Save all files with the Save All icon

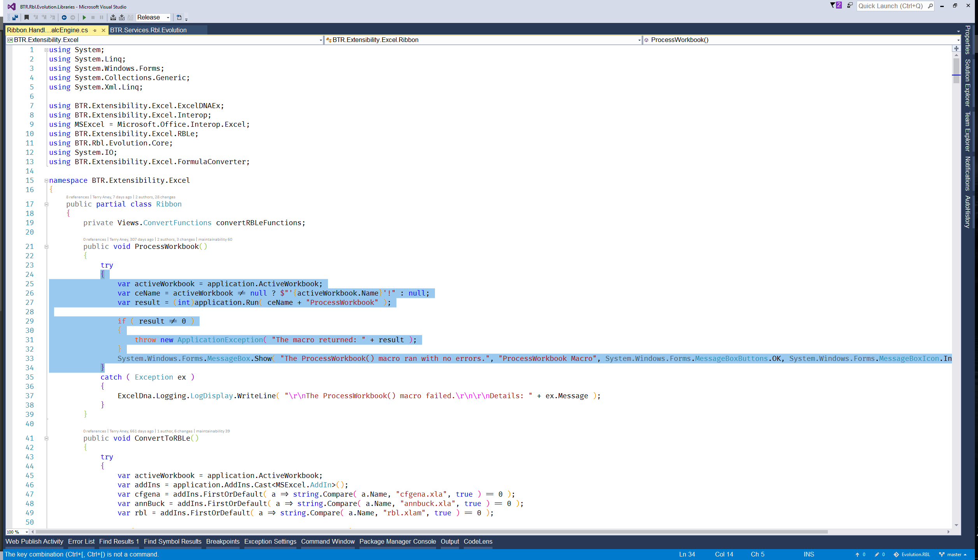pyautogui.click(x=15, y=17)
